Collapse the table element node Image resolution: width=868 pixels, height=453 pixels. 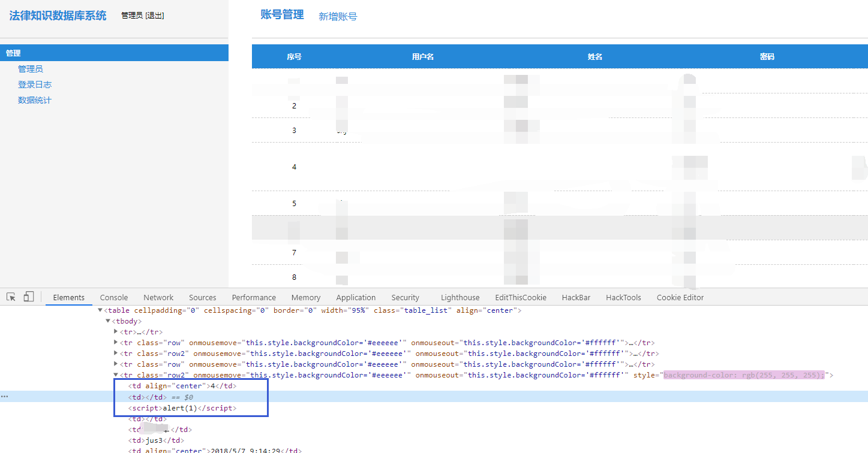coord(101,310)
